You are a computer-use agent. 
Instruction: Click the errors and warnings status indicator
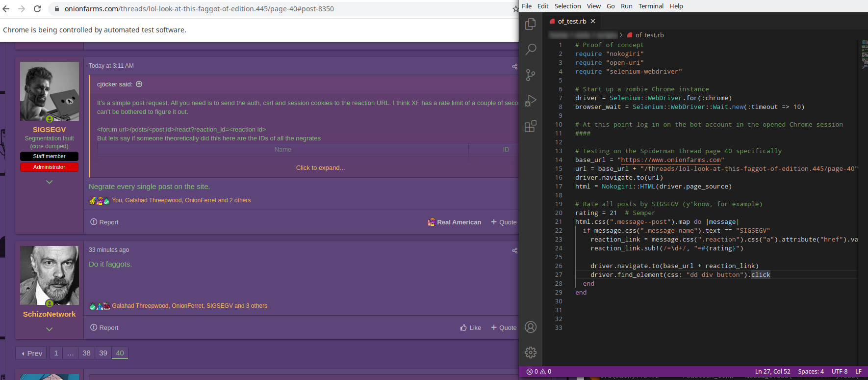538,372
